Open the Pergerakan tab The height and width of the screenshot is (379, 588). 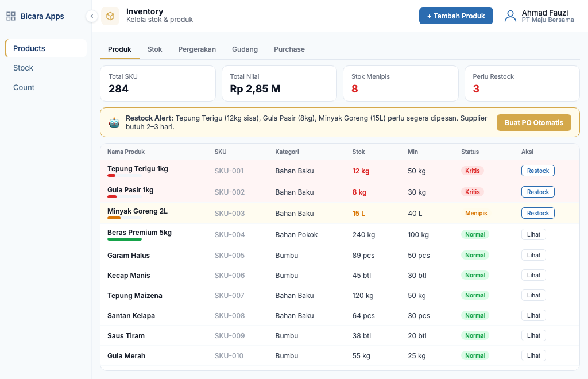pos(197,49)
